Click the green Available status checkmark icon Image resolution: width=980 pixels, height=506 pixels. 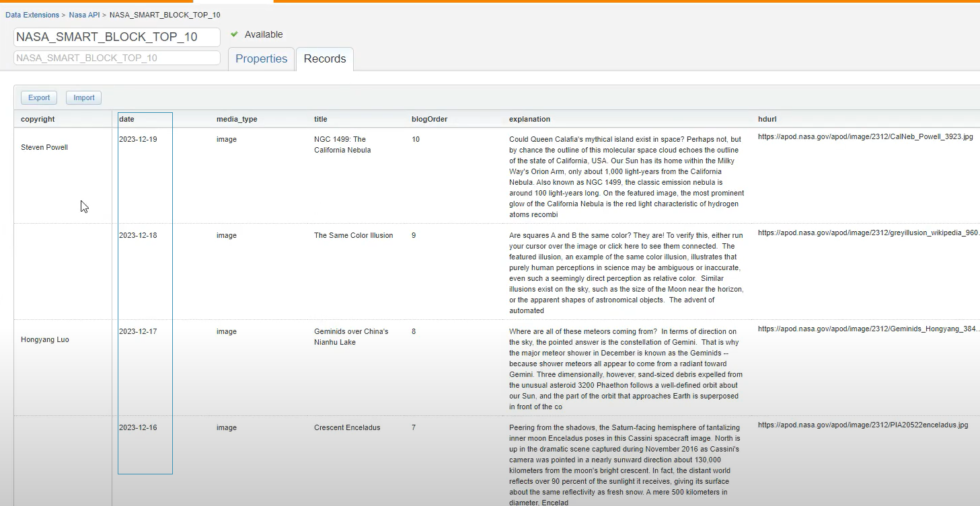click(233, 34)
